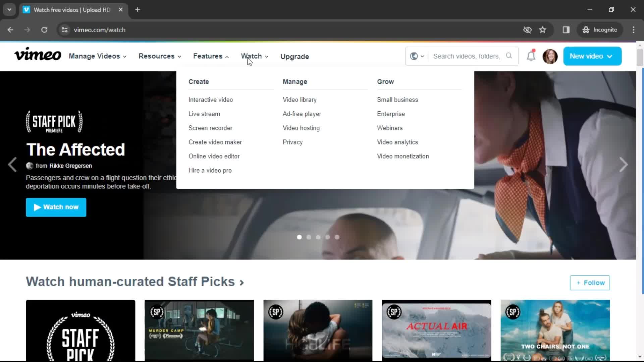Click the third-party cookies blocked eye icon
The height and width of the screenshot is (362, 644).
tap(527, 30)
